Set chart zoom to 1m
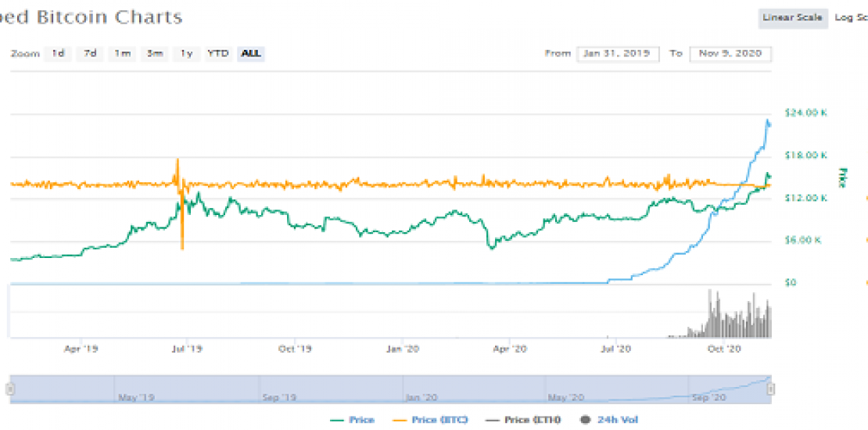868x430 pixels. pyautogui.click(x=122, y=53)
